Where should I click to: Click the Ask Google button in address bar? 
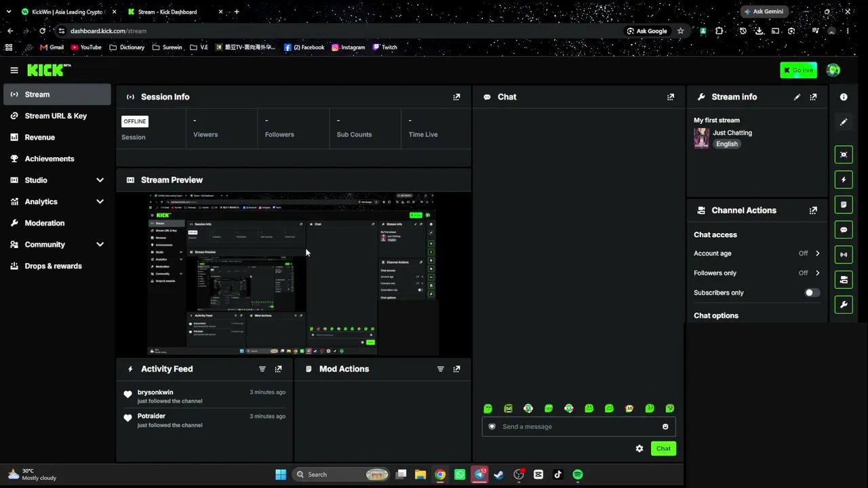[x=647, y=30]
